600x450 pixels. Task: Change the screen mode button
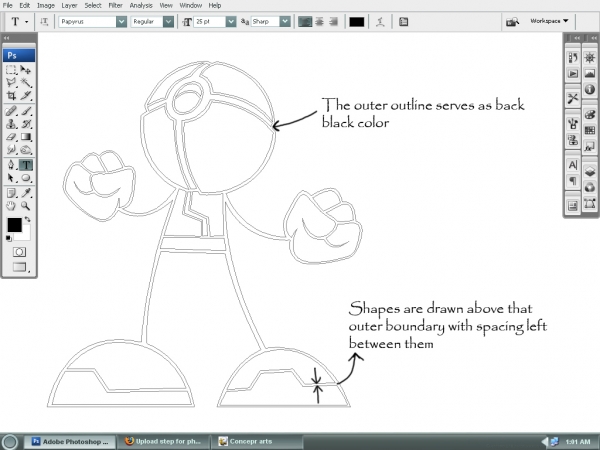pos(19,267)
